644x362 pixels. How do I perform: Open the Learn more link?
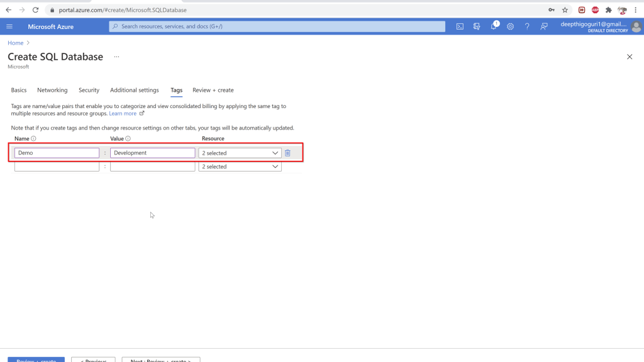pyautogui.click(x=123, y=114)
